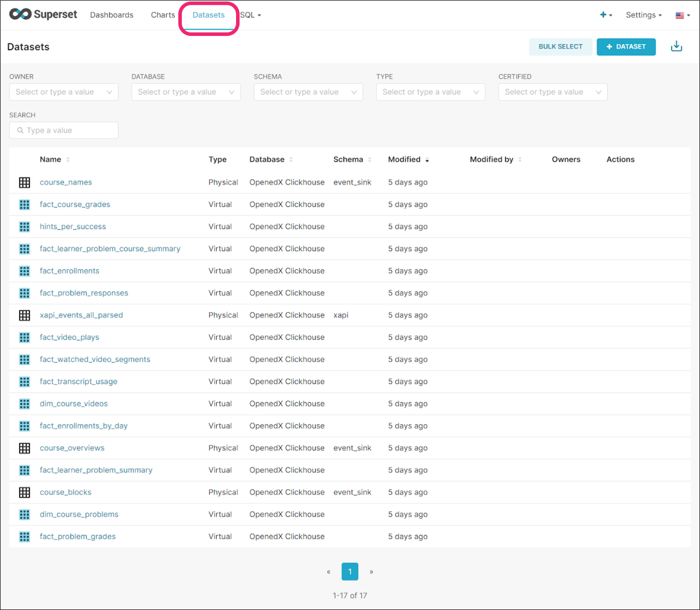The height and width of the screenshot is (610, 700).
Task: Open the Certified filter dropdown
Action: click(553, 92)
